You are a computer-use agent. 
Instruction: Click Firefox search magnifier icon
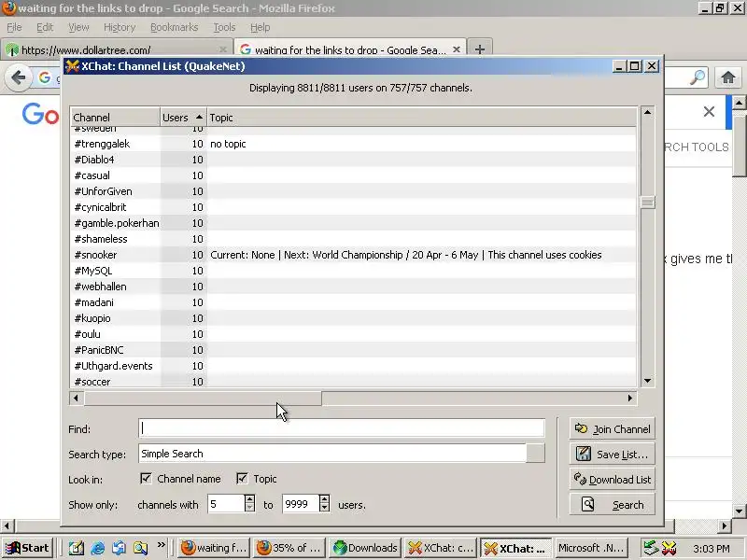(x=698, y=77)
